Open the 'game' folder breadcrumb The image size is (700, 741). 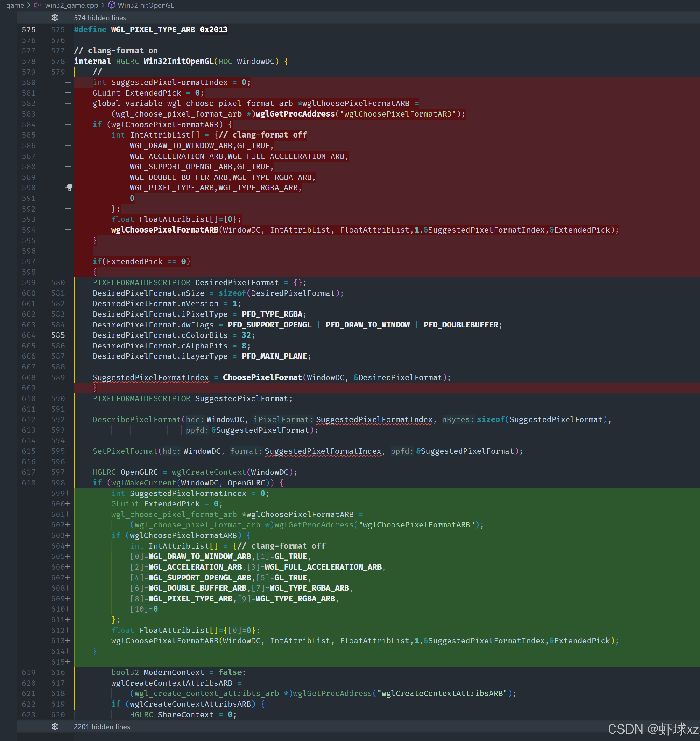15,5
